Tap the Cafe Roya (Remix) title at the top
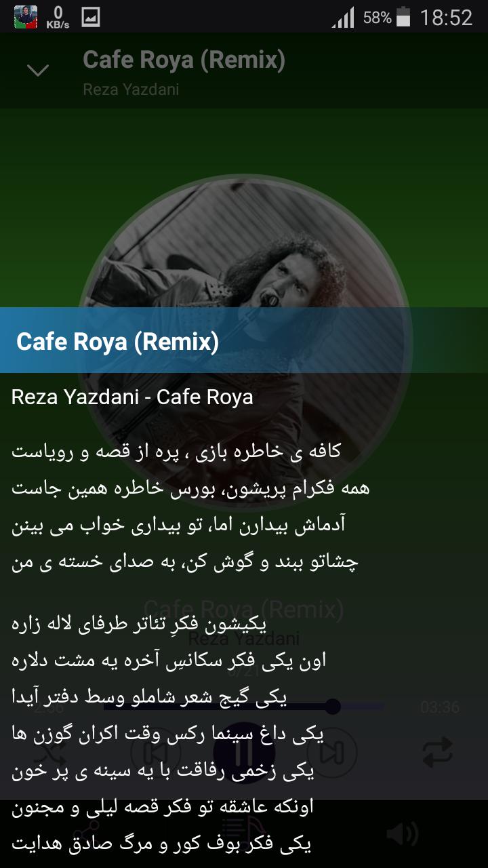The height and width of the screenshot is (868, 488). pyautogui.click(x=184, y=60)
